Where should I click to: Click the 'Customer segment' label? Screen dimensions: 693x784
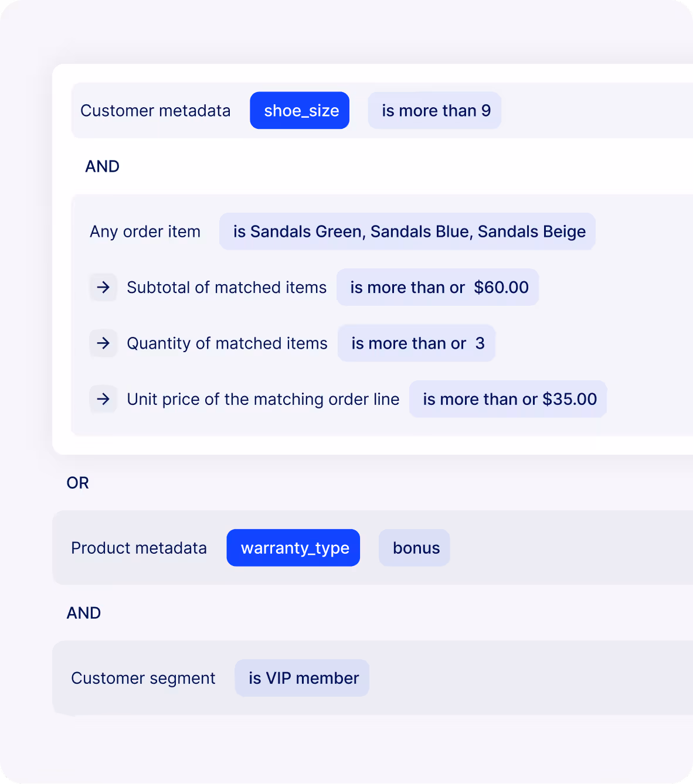pyautogui.click(x=143, y=678)
